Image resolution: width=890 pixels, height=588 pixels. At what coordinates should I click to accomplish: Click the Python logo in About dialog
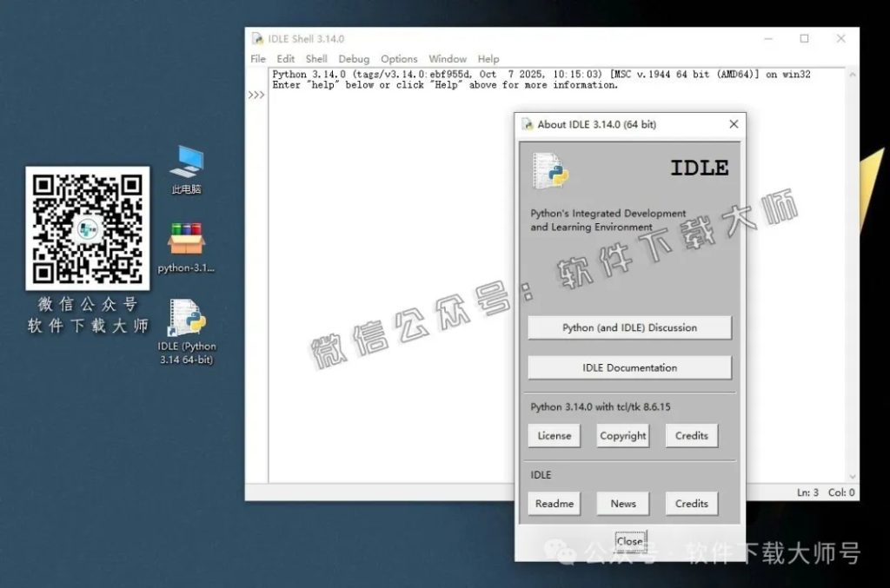point(550,169)
